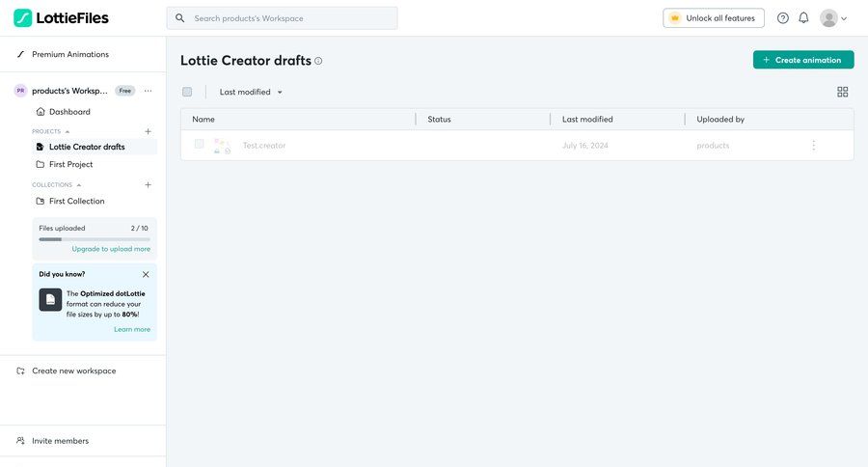Click the search magnifier icon
The width and height of the screenshot is (868, 467).
click(x=180, y=18)
